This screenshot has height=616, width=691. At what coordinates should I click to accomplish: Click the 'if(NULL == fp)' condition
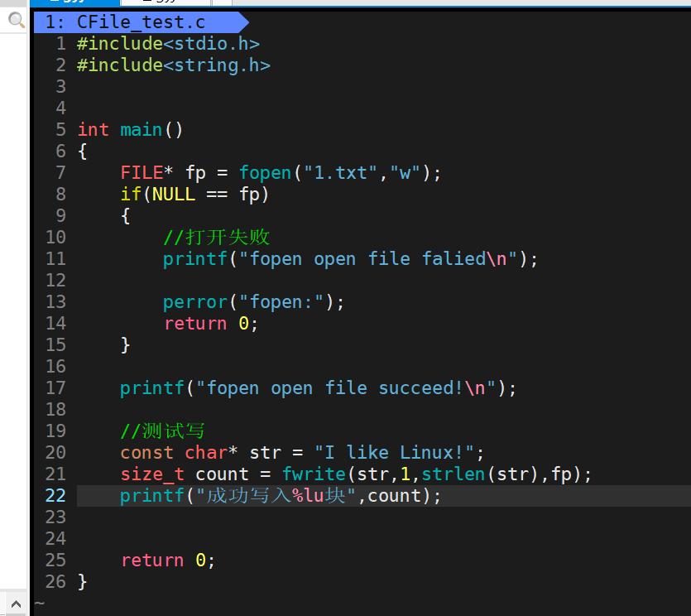[194, 195]
